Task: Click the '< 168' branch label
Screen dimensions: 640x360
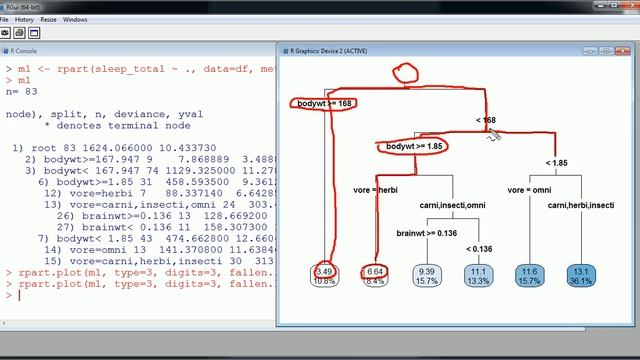Action: coord(486,120)
